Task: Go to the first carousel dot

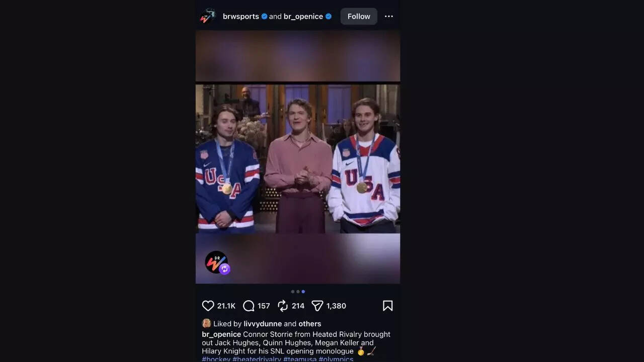Action: (293, 292)
